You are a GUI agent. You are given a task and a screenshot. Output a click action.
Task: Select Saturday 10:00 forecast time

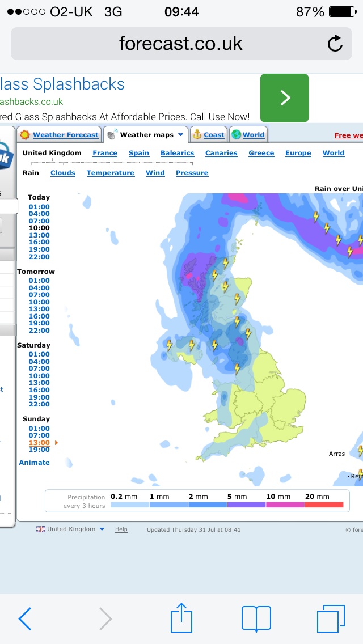click(x=39, y=375)
